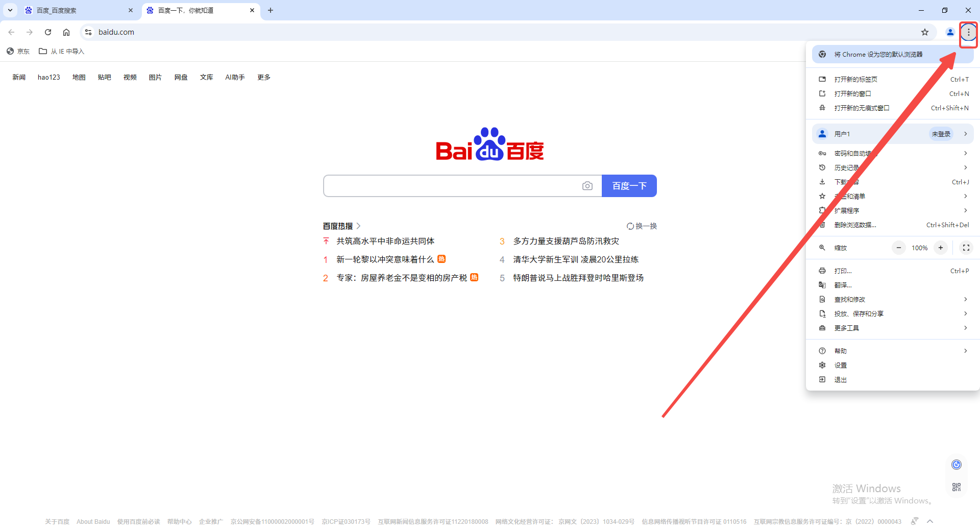Screen dimensions: 980x531
Task: Expand the 更多工具 submenu
Action: pos(893,328)
